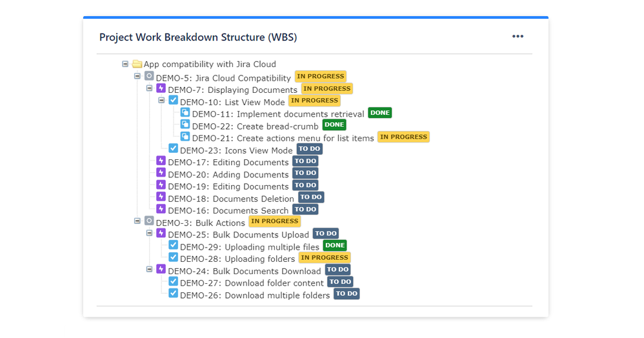
Task: Click the epic icon of DEMO-19
Action: point(161,185)
